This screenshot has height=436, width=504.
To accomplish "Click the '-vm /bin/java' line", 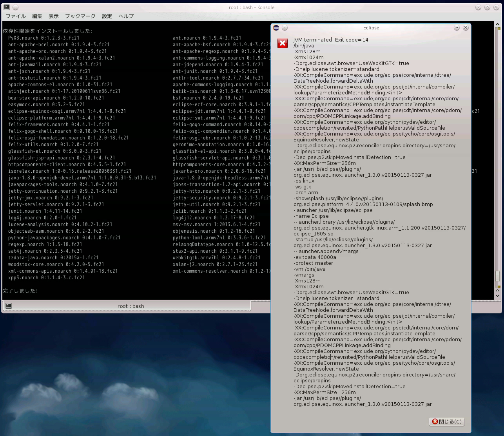I will (310, 269).
